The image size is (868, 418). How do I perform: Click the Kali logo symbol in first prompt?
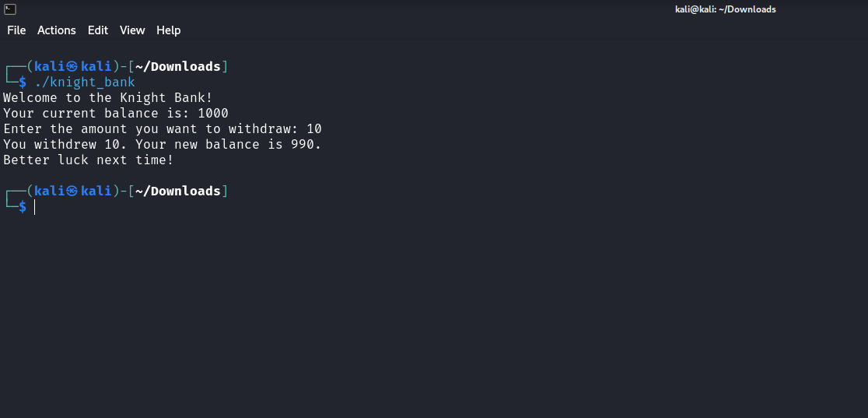(72, 66)
